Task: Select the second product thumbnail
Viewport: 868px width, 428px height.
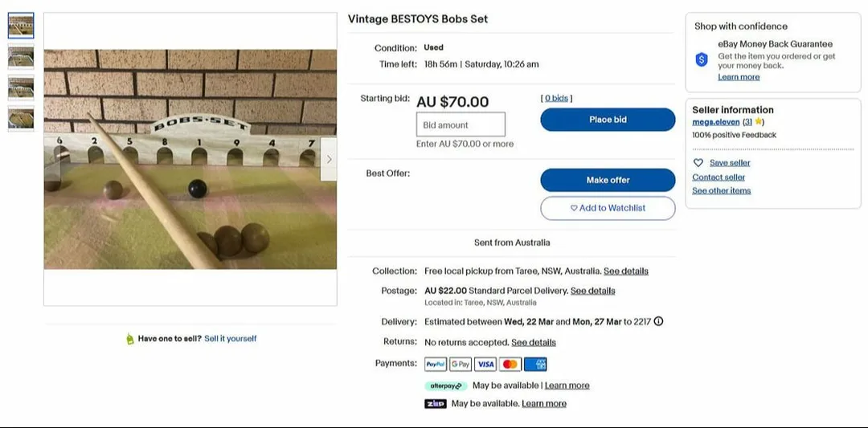Action: click(21, 56)
